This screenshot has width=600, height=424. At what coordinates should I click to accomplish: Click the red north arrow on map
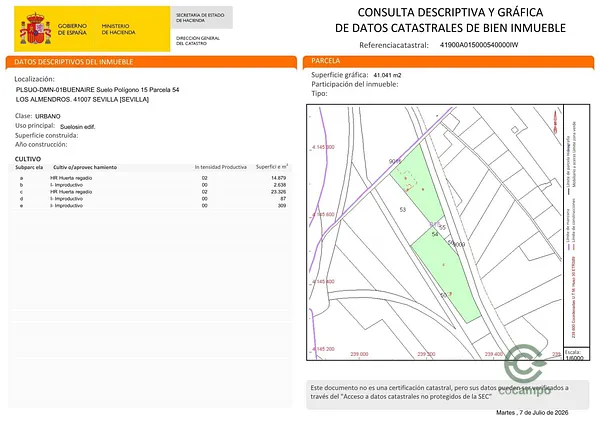[x=555, y=122]
